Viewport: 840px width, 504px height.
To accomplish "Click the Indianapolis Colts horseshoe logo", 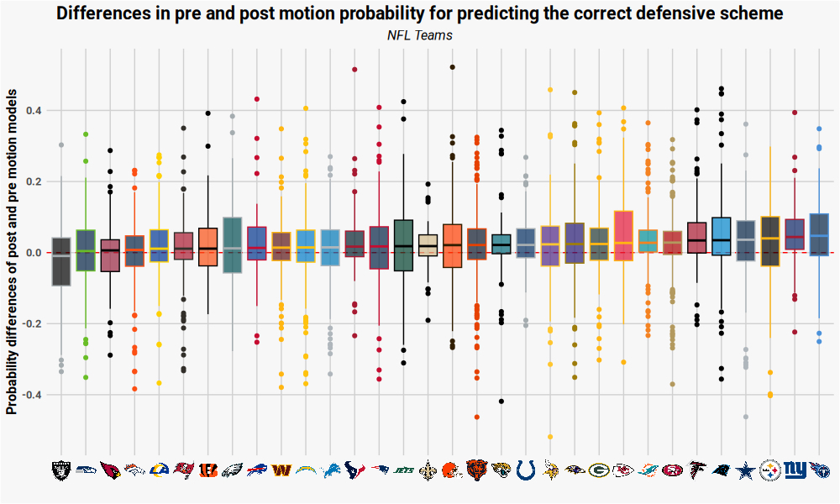I will (x=526, y=470).
